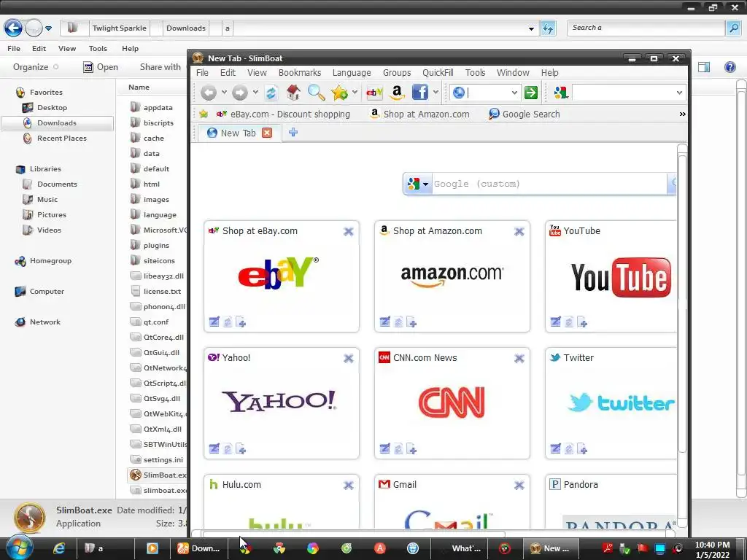Expand the Back history dropdown arrow
The height and width of the screenshot is (560, 747).
click(224, 93)
